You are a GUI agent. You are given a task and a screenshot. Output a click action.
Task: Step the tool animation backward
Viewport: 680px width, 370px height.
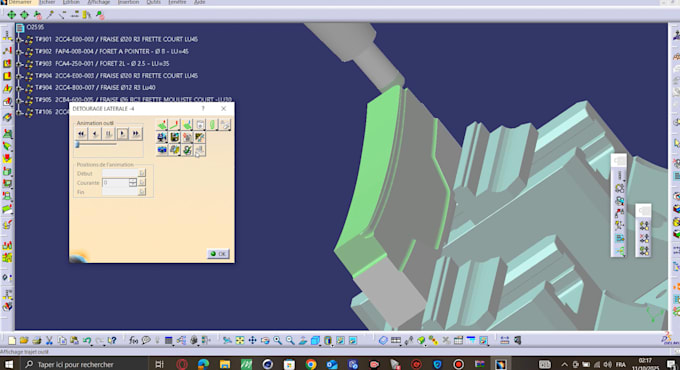coord(95,134)
